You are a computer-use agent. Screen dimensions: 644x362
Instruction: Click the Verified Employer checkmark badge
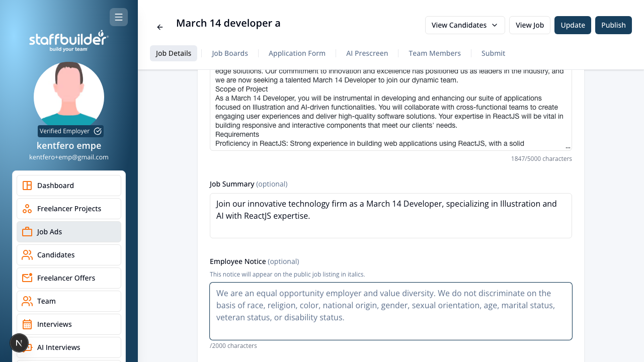(98, 131)
